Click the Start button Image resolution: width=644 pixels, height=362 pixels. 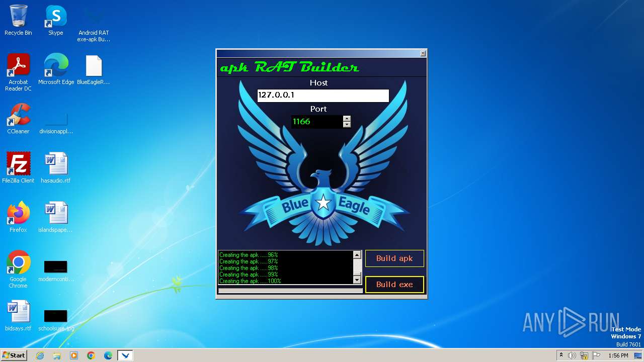[x=14, y=355]
